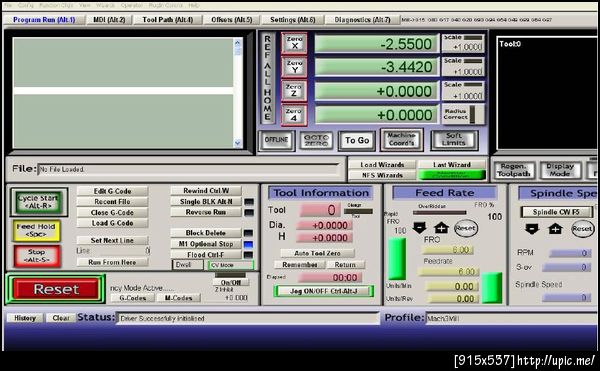The height and width of the screenshot is (371, 600).
Task: Reset the spindle speed override
Action: coord(582,229)
